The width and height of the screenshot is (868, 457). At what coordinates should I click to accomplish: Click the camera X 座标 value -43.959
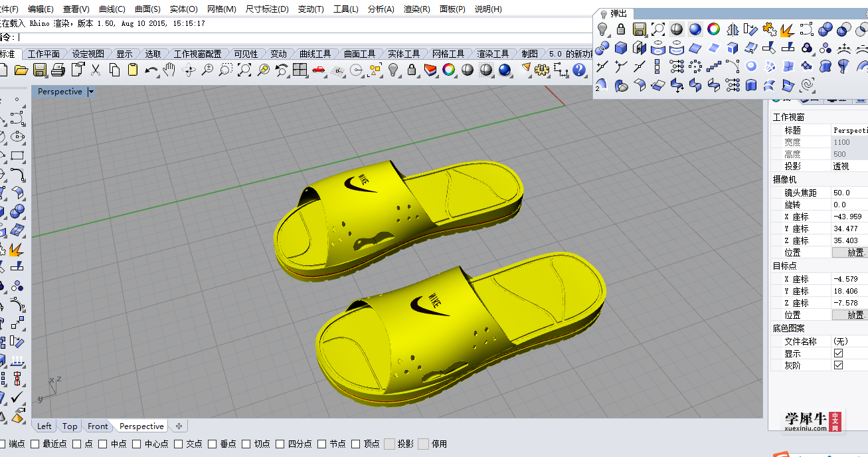pyautogui.click(x=849, y=217)
